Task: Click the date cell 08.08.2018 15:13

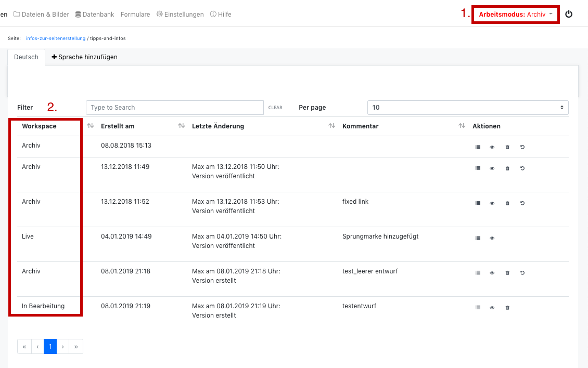Action: coord(126,146)
